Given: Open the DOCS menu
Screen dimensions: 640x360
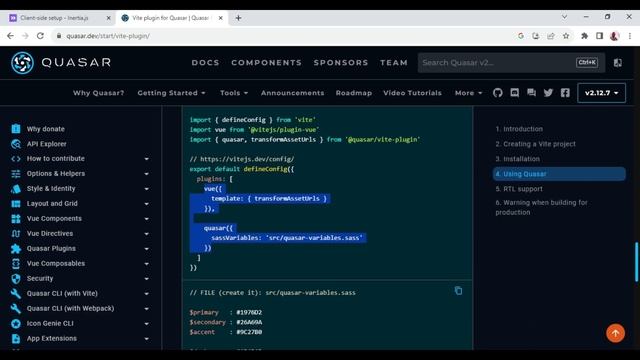Looking at the screenshot, I should coord(205,62).
